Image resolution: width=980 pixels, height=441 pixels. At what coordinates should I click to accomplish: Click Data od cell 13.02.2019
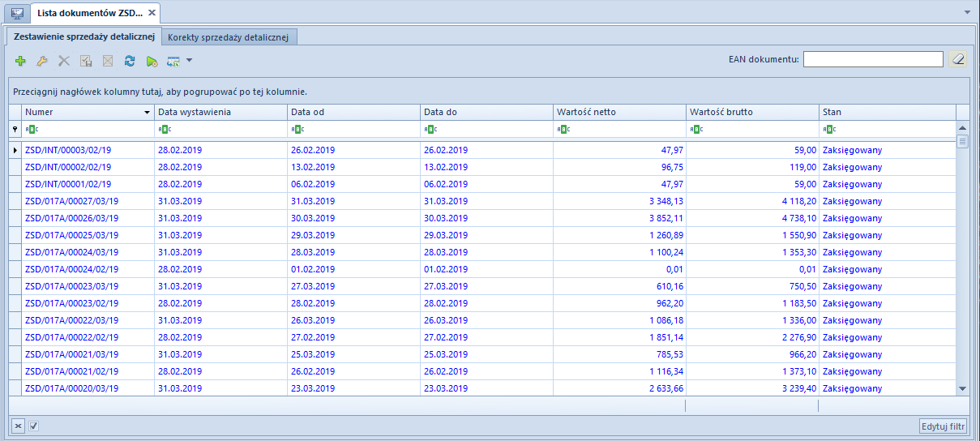point(313,167)
